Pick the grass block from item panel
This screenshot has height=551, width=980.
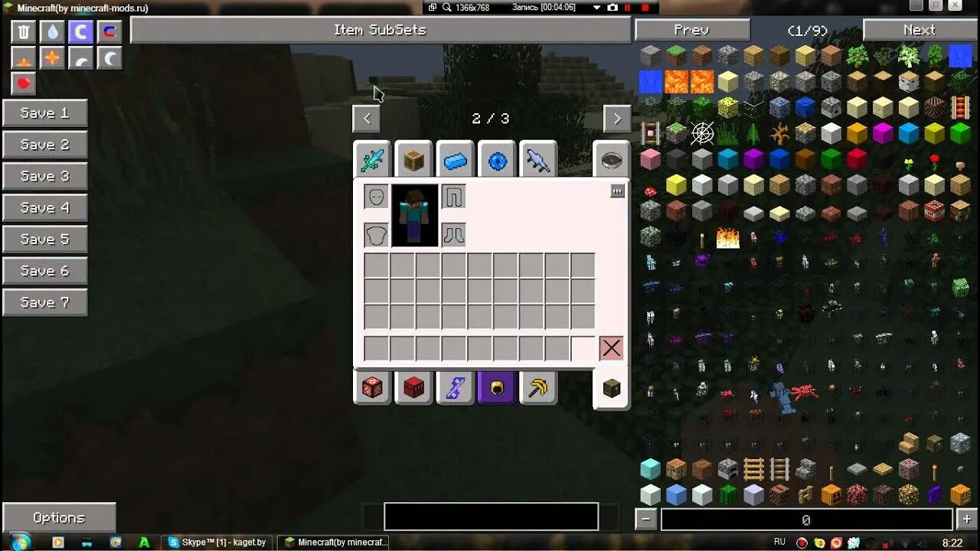point(676,56)
